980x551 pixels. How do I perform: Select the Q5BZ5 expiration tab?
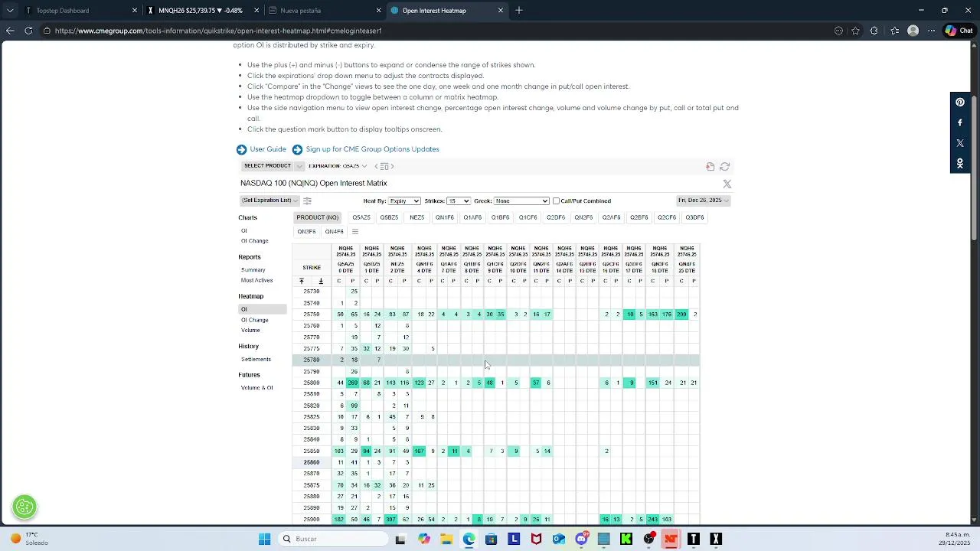[x=389, y=217]
